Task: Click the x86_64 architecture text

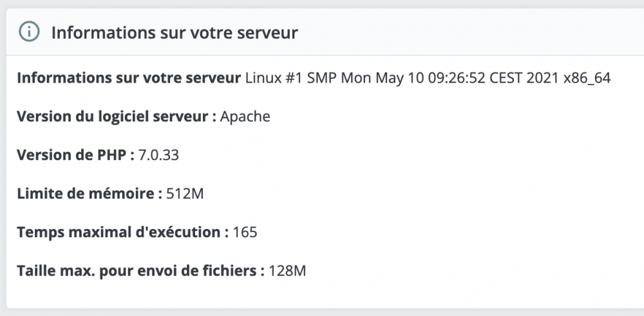Action: pos(587,78)
